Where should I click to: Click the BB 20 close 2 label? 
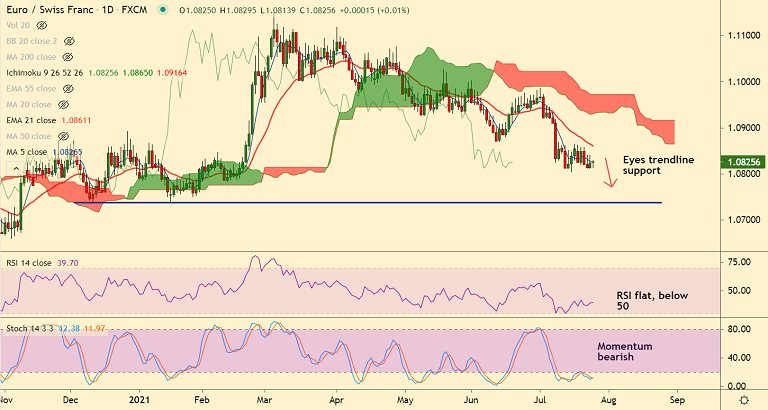click(x=32, y=41)
